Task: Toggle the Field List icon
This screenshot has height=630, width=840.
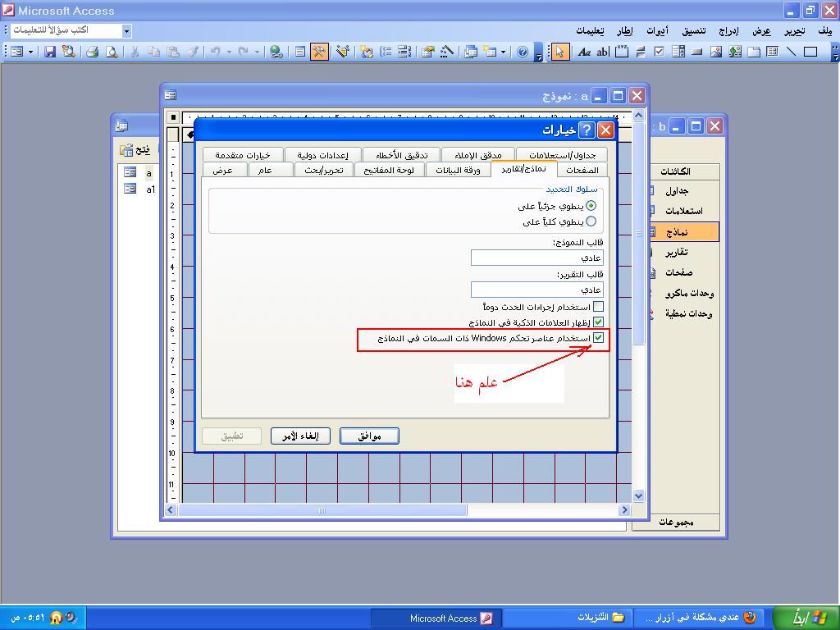Action: point(300,52)
